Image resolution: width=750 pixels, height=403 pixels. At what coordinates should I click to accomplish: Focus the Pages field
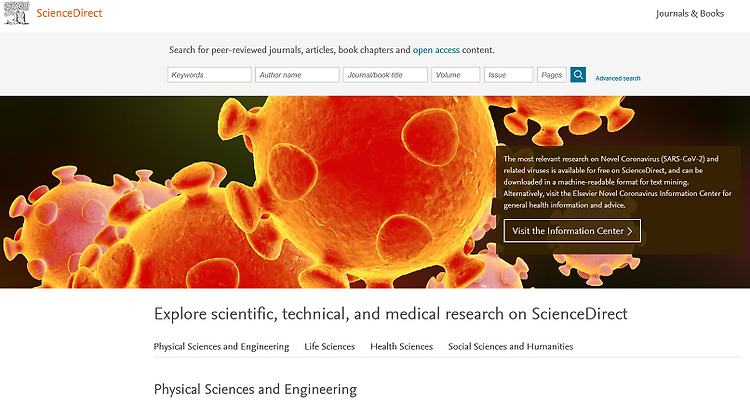[x=552, y=75]
